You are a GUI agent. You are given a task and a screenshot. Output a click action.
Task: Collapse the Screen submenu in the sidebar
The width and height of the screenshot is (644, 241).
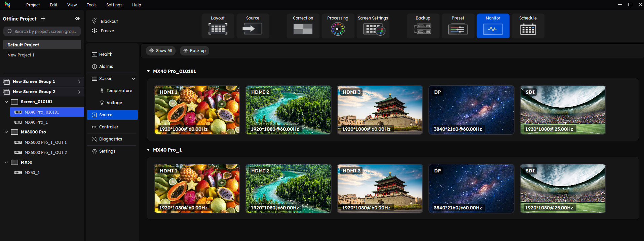coord(134,79)
